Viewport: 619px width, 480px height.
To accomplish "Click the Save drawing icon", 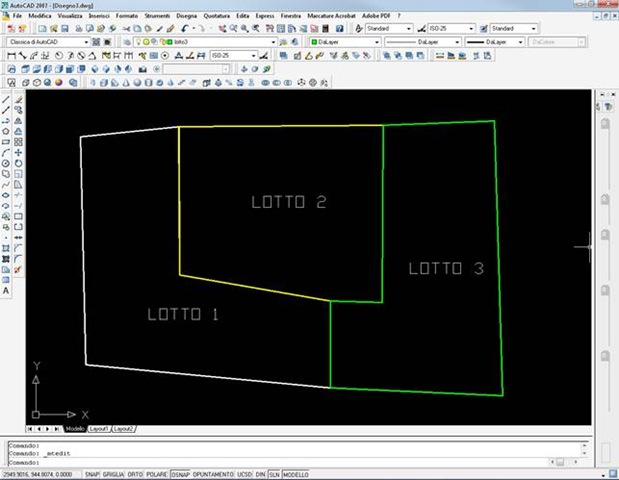I will coord(65,28).
